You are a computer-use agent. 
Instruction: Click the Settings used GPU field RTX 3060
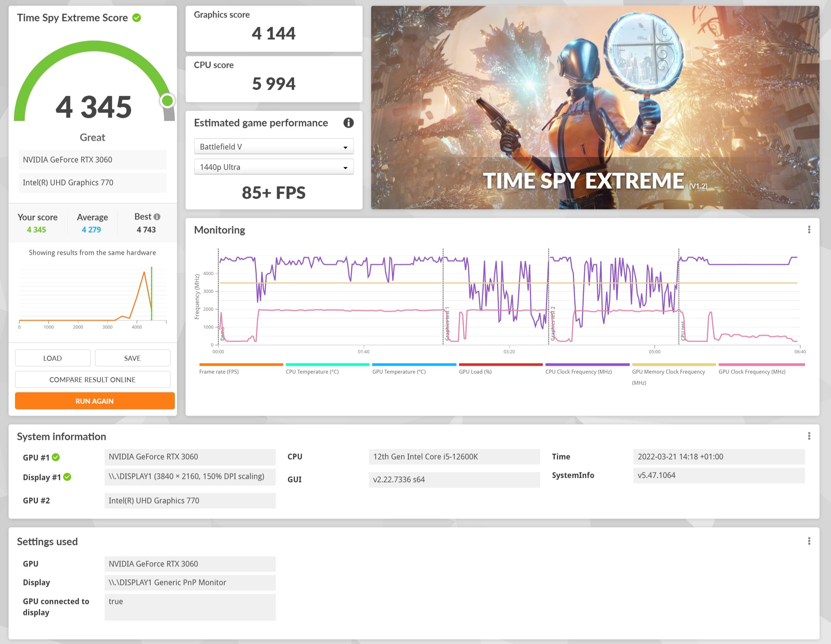190,564
